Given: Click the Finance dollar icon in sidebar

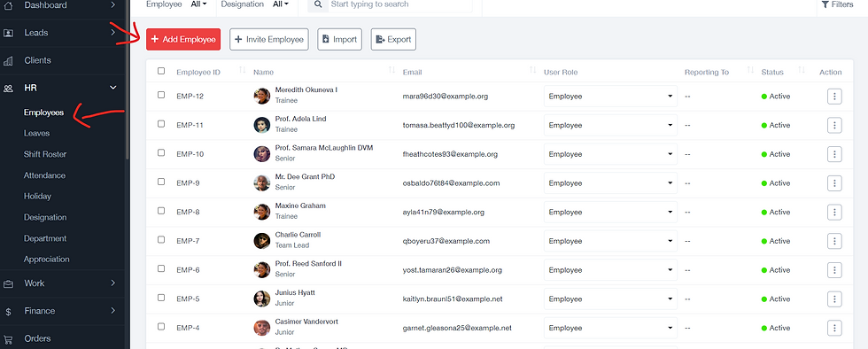Looking at the screenshot, I should pyautogui.click(x=8, y=311).
